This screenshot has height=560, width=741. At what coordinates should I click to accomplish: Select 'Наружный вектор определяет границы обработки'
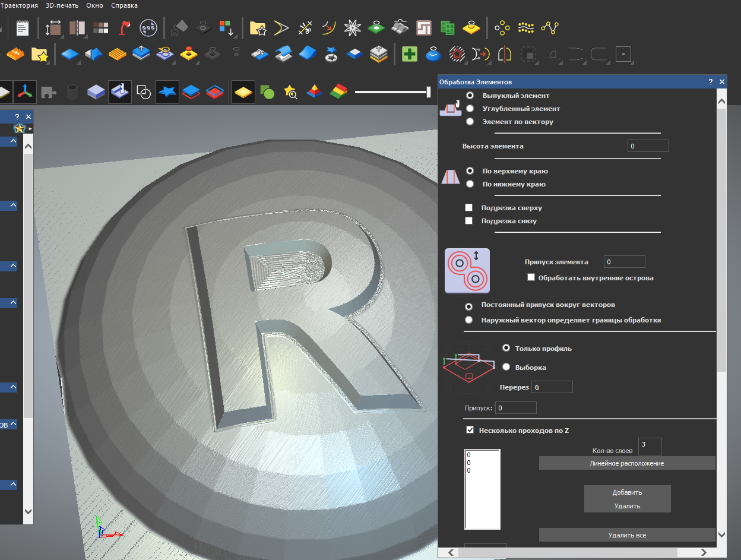click(x=469, y=320)
